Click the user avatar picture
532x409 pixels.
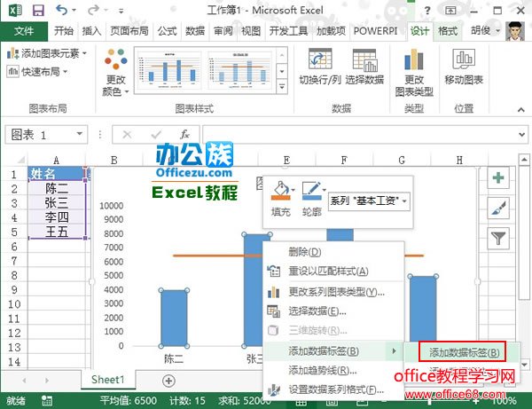[x=514, y=31]
